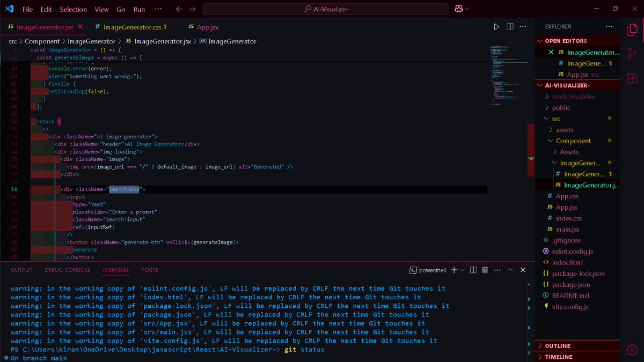The width and height of the screenshot is (644, 362).
Task: Collapse the Component folder
Action: tap(573, 141)
